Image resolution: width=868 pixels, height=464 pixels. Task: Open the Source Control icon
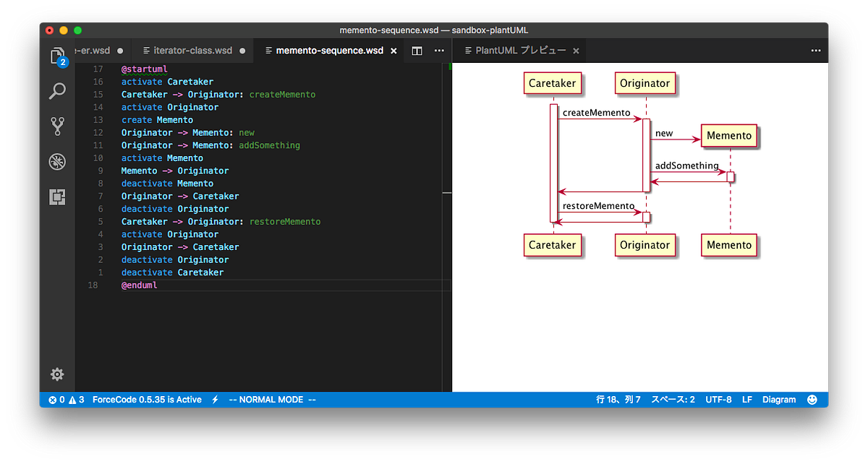[57, 126]
